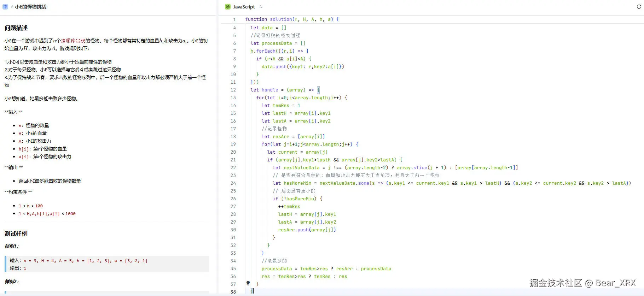
Task: Click the splitter between problem and editor panels
Action: 217,148
